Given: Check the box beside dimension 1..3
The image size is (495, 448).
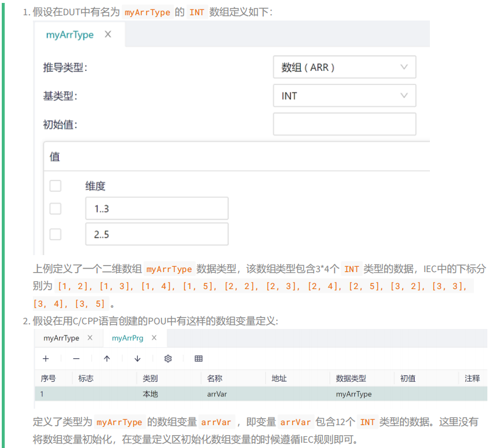Looking at the screenshot, I should [x=55, y=209].
